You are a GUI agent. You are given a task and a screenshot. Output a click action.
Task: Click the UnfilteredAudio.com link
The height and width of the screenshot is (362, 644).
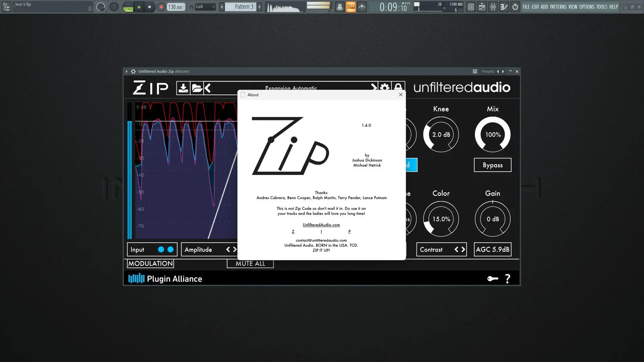coord(321,225)
